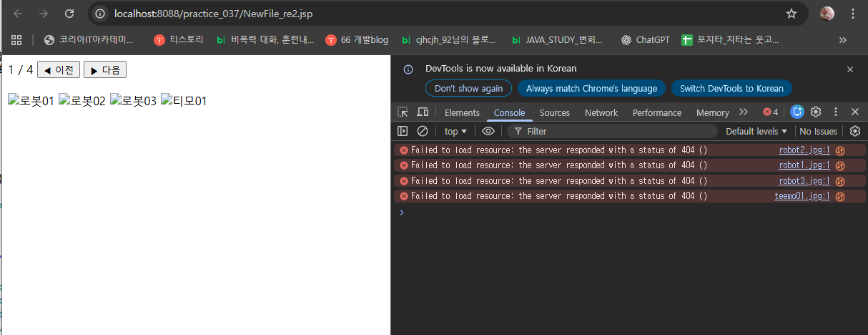Switch to the Elements tab
Image resolution: width=868 pixels, height=335 pixels.
462,112
